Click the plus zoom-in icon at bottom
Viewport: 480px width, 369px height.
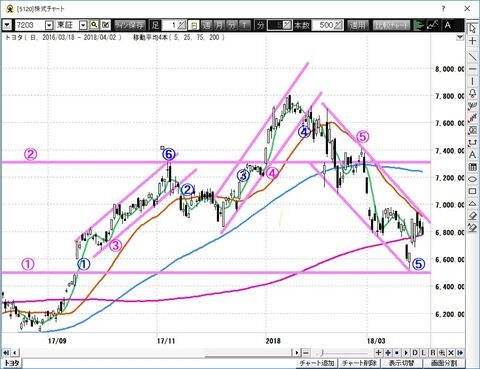pos(378,353)
